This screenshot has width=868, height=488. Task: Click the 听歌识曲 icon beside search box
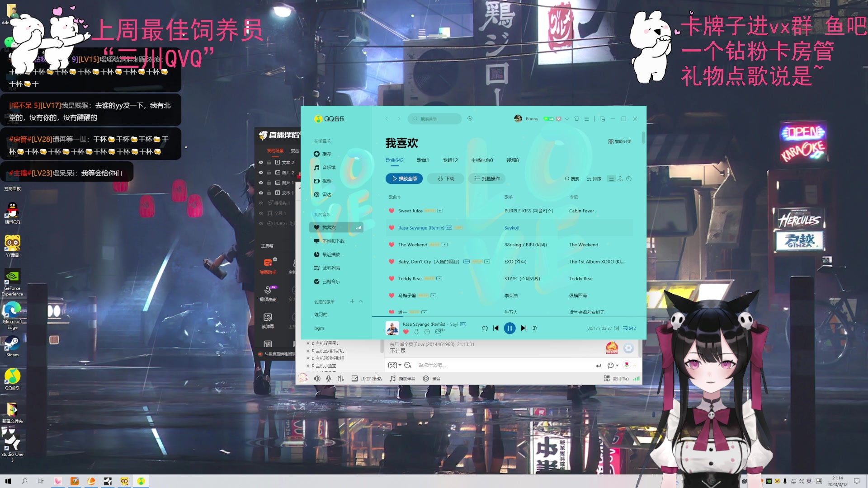pos(470,119)
